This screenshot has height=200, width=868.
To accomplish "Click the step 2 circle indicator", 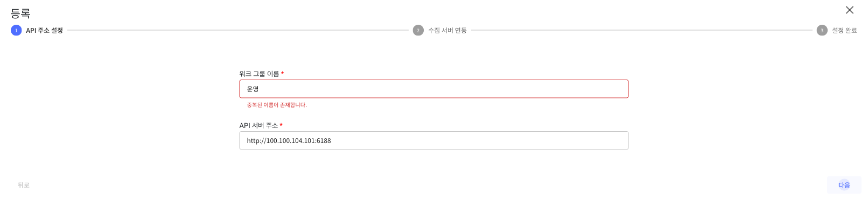I will (418, 30).
